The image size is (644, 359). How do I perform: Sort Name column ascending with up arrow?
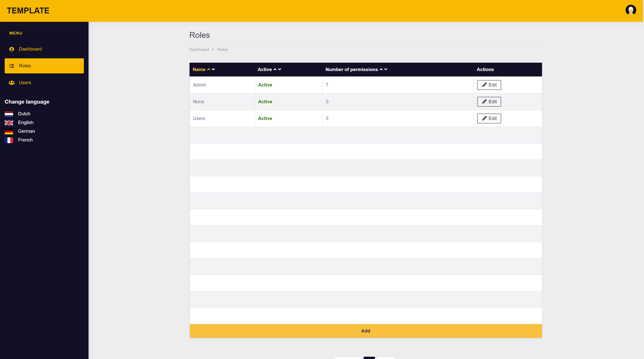pyautogui.click(x=208, y=69)
